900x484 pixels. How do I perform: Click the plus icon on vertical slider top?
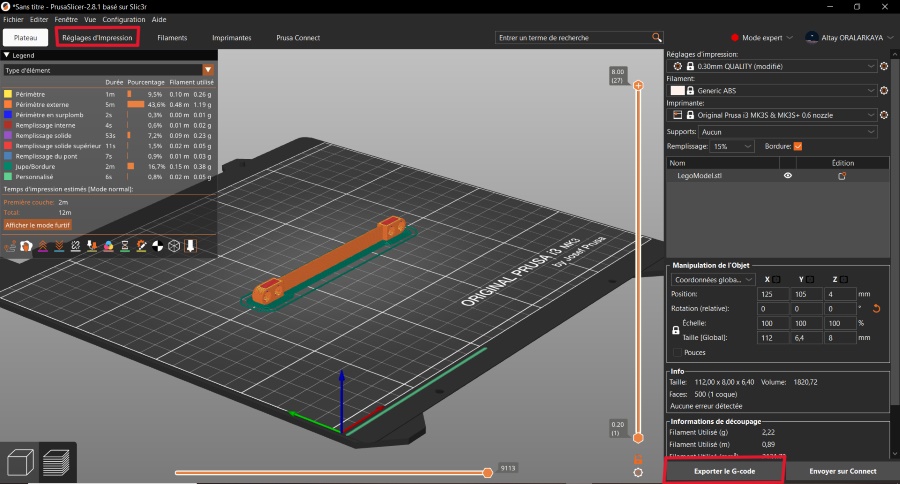[638, 86]
